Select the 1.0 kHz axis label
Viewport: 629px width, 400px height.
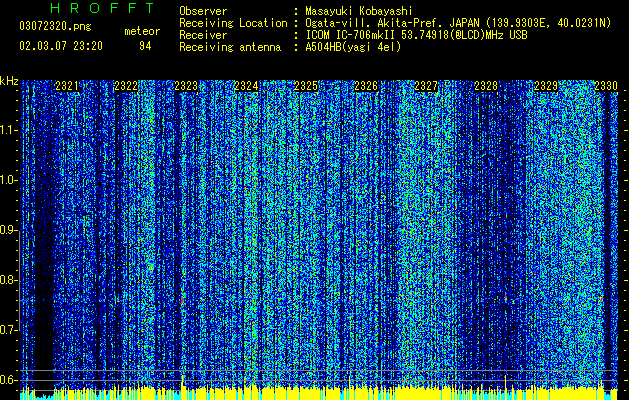pos(8,180)
